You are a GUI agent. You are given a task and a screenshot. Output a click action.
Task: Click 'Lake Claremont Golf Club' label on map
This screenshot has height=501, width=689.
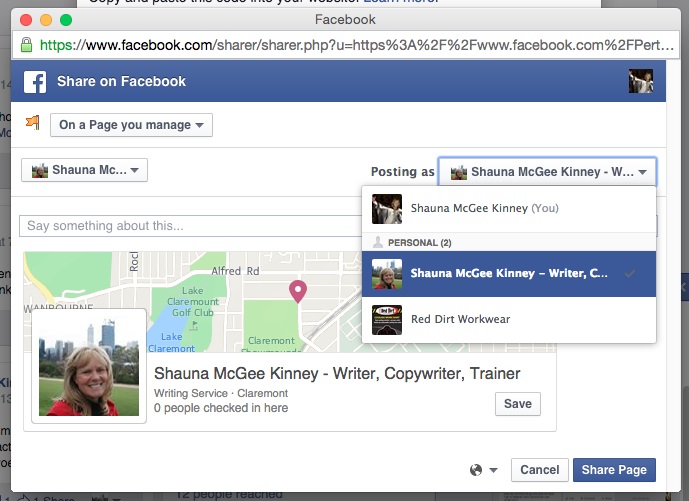point(193,301)
